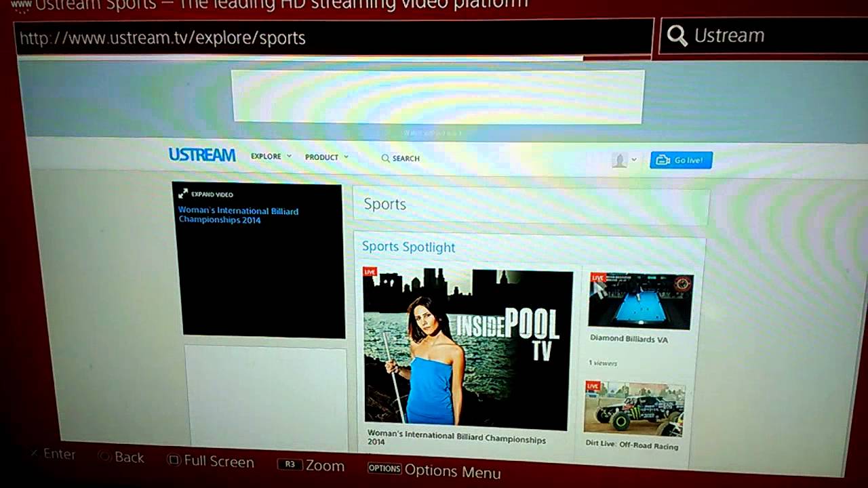Click the browser magnifier icon beside Ustream
868x488 pixels.
coord(677,36)
